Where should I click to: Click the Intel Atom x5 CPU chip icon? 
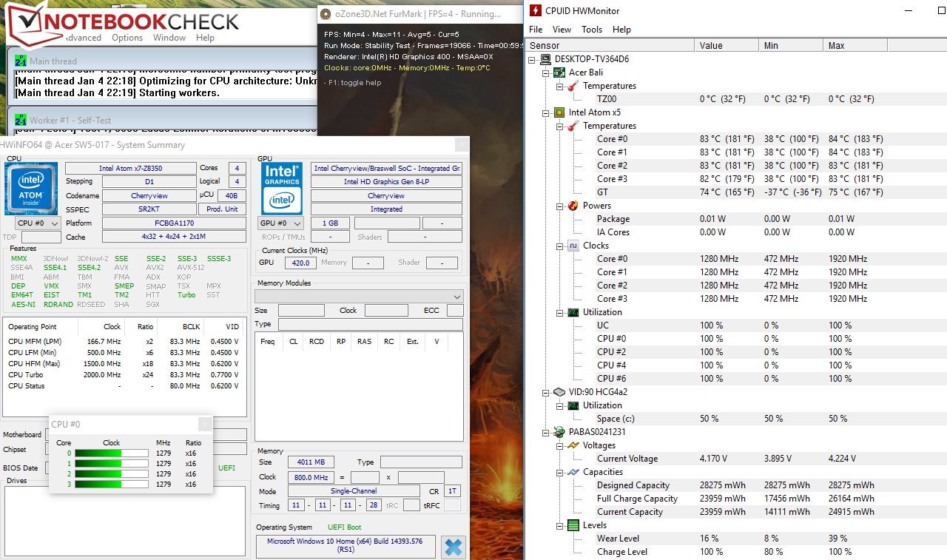point(560,112)
